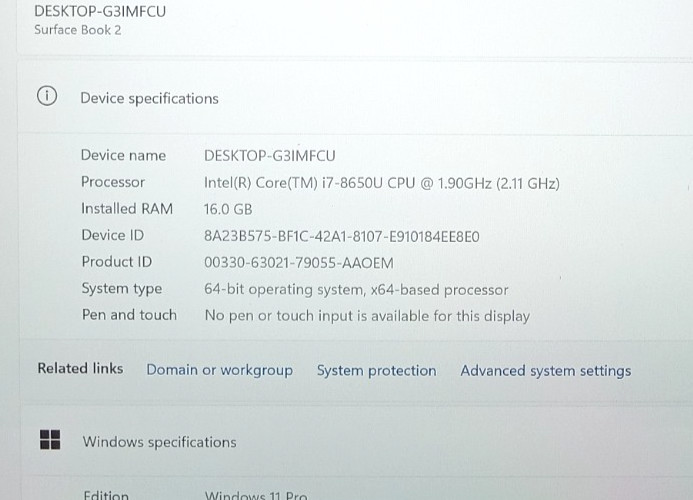
Task: Click the Windows specifications logo icon
Action: point(50,440)
